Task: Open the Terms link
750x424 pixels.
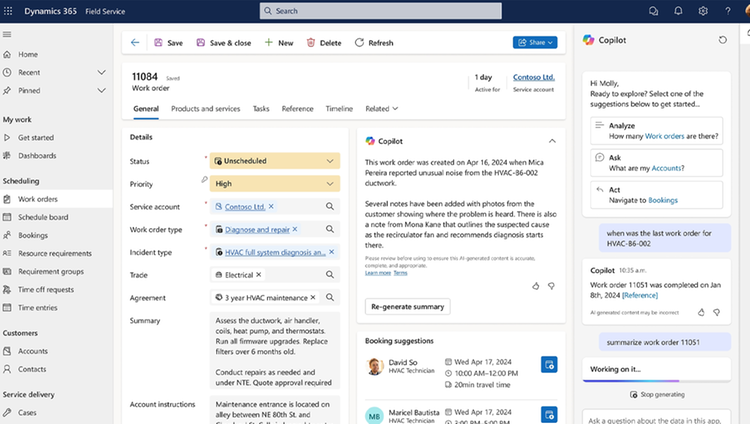Action: point(400,273)
